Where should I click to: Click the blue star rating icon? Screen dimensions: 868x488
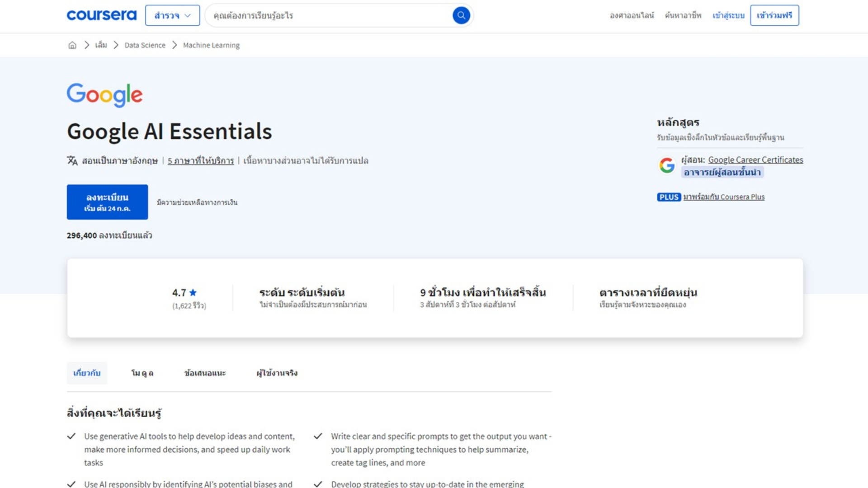(x=193, y=292)
